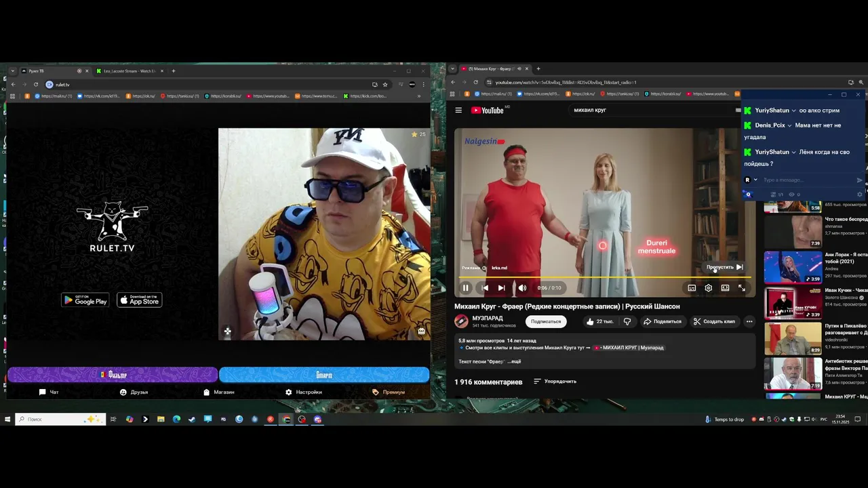Screen dimensions: 868x488
Task: Open Путин в Пикалёво video thumbnail
Action: 793,338
